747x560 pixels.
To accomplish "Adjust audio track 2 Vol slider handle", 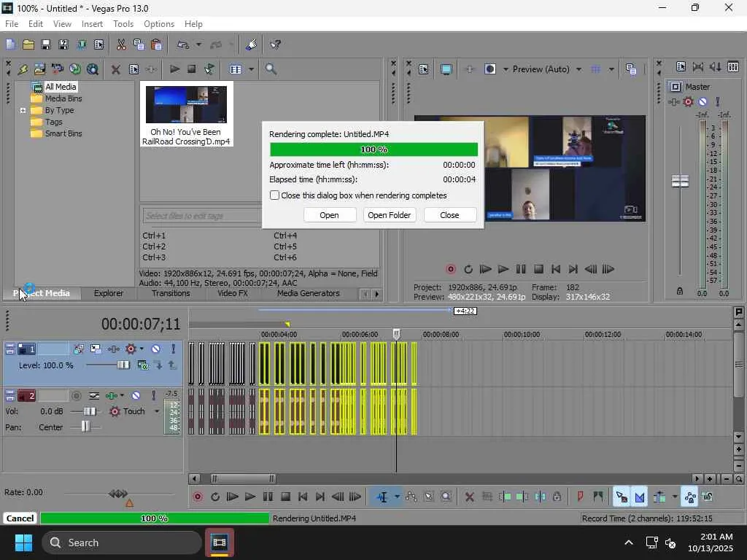I will (x=89, y=411).
